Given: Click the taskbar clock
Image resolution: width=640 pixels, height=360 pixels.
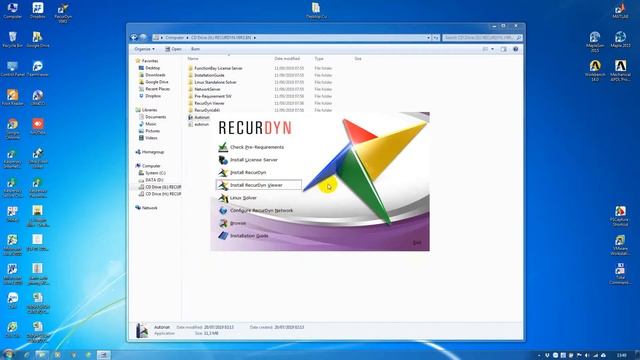Looking at the screenshot, I should click(x=621, y=355).
